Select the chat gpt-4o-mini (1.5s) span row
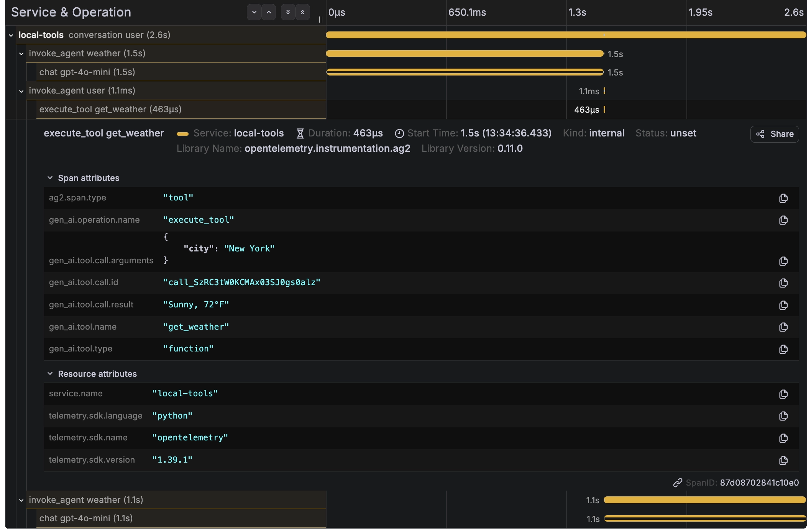The height and width of the screenshot is (532, 811). tap(181, 72)
